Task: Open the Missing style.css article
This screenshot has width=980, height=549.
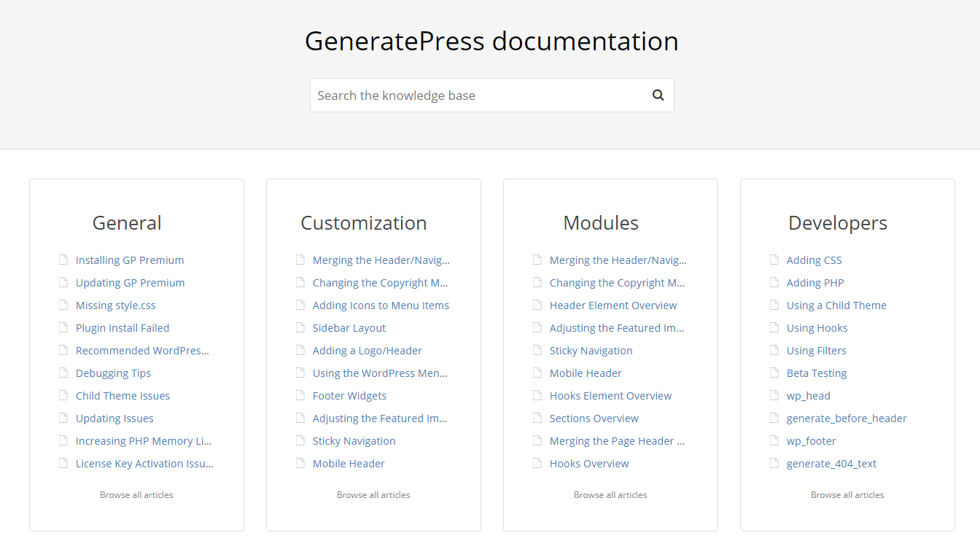Action: pyautogui.click(x=116, y=305)
